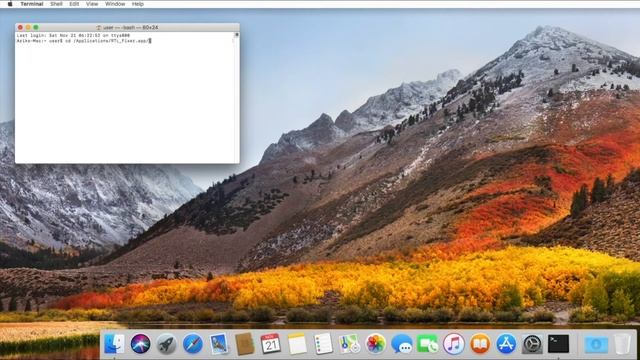The width and height of the screenshot is (640, 360).
Task: Click the Last login line in Terminal
Action: pyautogui.click(x=73, y=36)
